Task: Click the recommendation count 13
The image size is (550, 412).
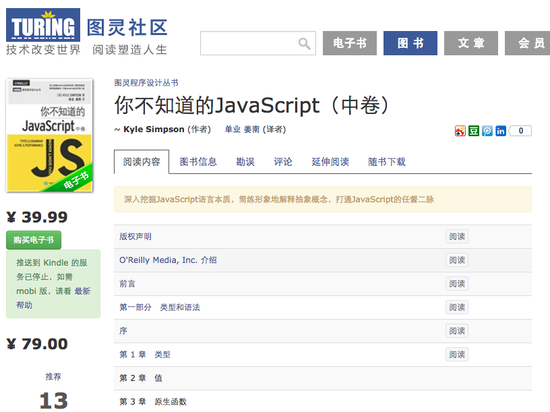Action: pos(53,400)
